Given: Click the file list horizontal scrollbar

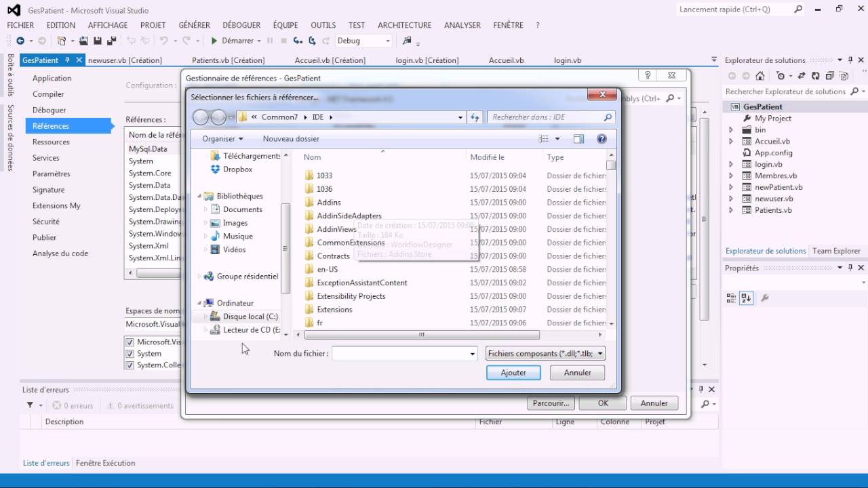Looking at the screenshot, I should pos(422,334).
